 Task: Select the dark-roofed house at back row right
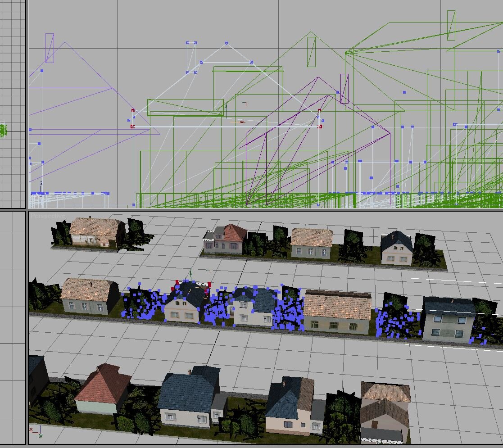point(396,248)
